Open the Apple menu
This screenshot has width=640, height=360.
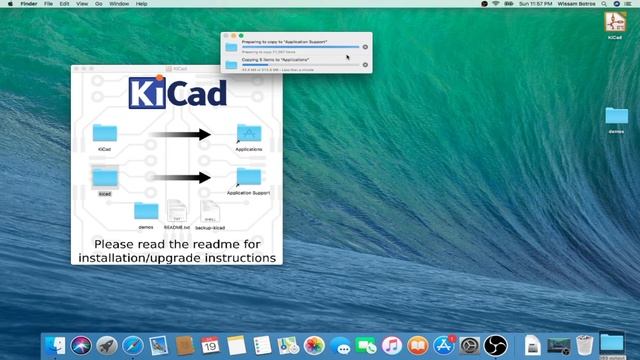click(10, 4)
